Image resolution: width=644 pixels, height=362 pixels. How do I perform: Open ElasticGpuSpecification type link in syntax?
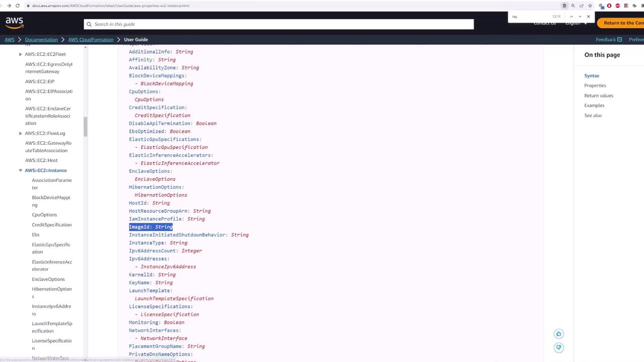pyautogui.click(x=174, y=147)
